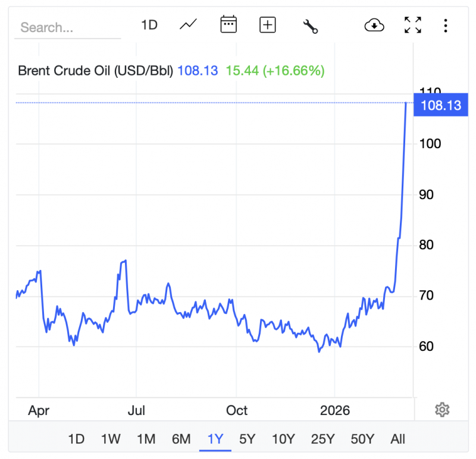Select the All time range
Screen dimensions: 476x459
(x=397, y=439)
